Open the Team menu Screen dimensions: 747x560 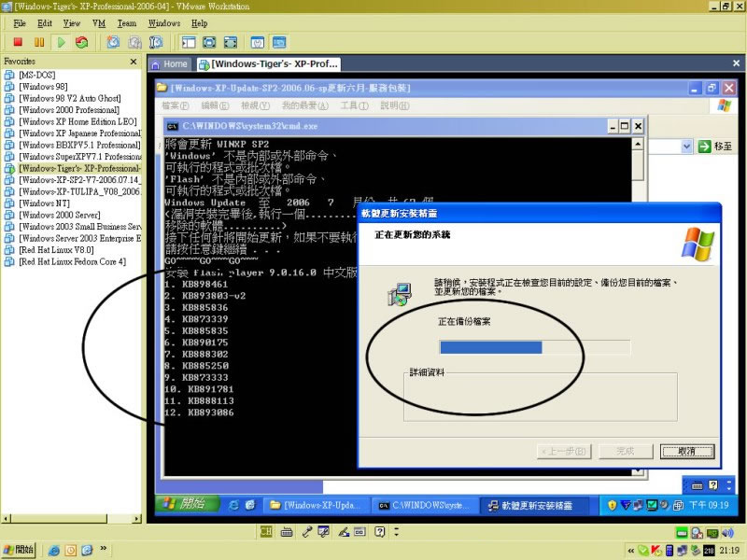pos(127,23)
